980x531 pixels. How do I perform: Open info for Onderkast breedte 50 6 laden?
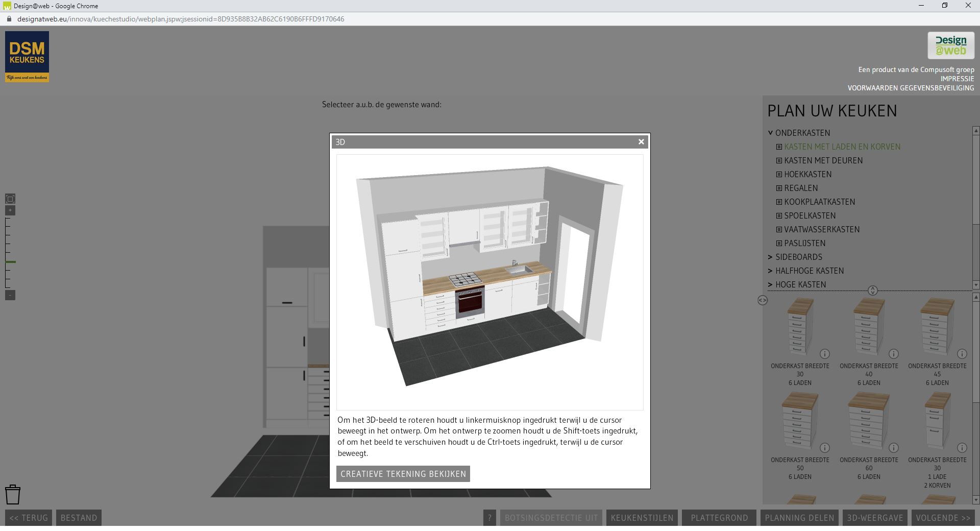(x=825, y=448)
